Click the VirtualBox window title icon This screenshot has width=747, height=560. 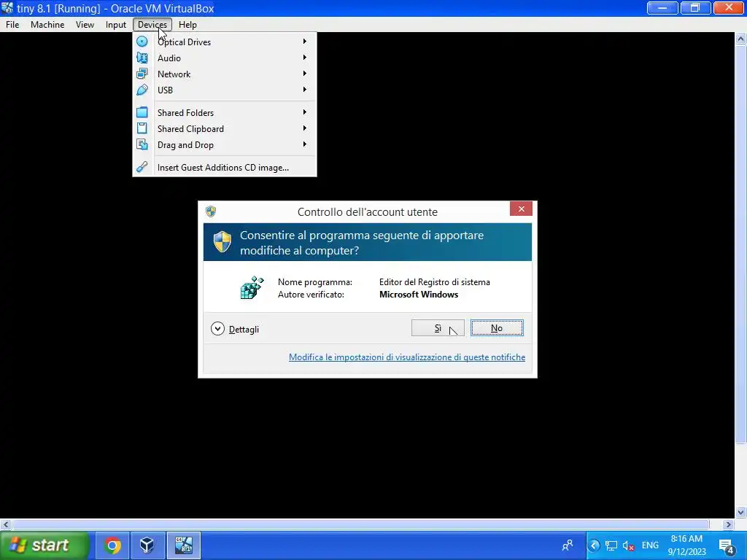(x=7, y=7)
